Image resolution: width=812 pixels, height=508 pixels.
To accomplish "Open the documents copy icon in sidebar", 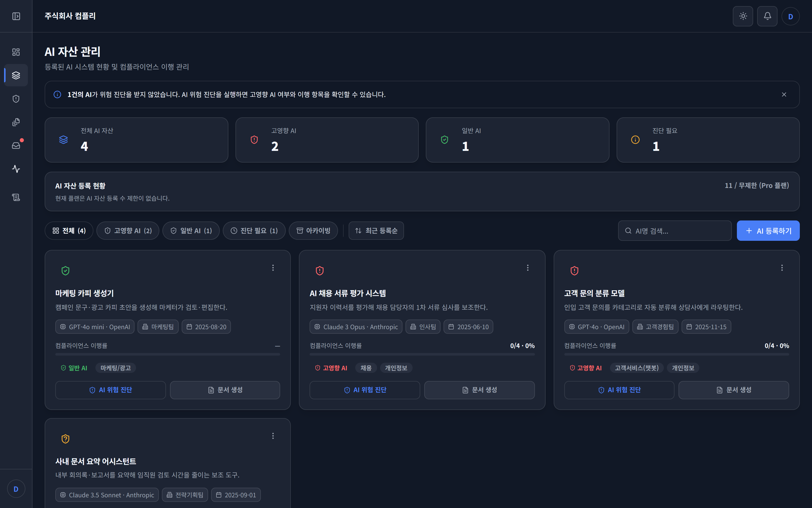I will (16, 122).
